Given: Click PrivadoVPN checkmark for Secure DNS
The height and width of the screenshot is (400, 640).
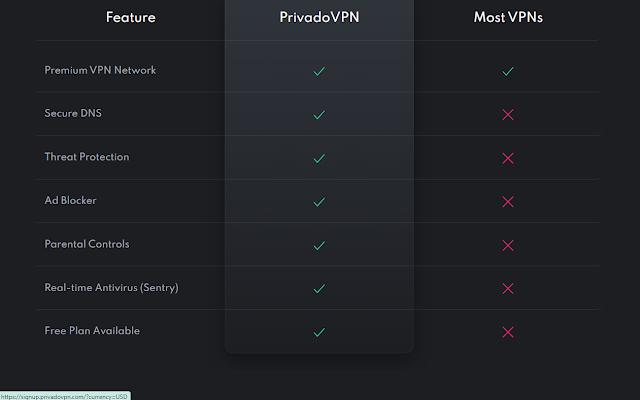Looking at the screenshot, I should [x=319, y=115].
